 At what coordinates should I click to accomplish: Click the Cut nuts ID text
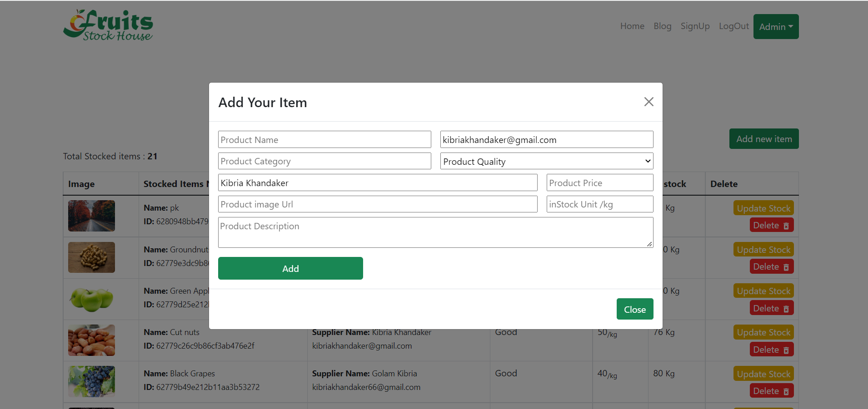(x=199, y=346)
